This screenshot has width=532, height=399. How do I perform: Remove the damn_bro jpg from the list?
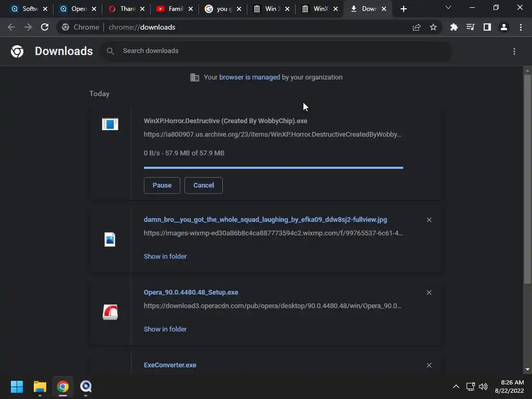pyautogui.click(x=429, y=220)
